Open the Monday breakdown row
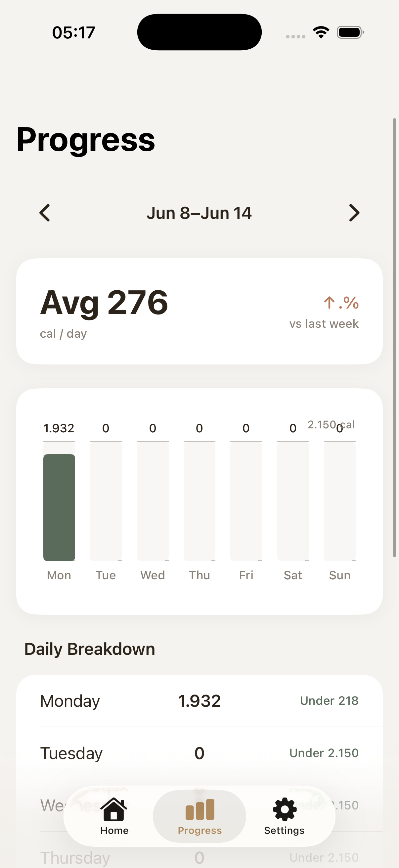 click(199, 701)
